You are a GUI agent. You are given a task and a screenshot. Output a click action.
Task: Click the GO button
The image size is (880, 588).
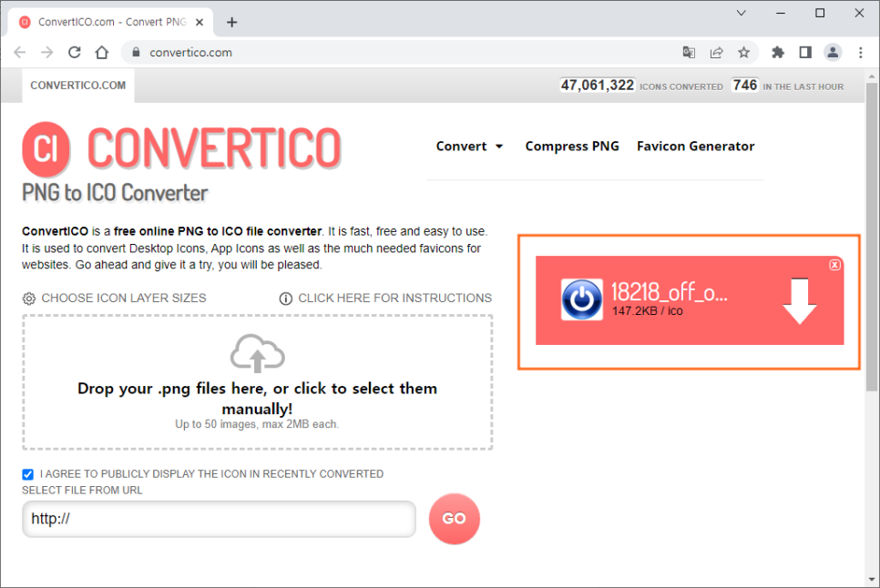tap(454, 519)
